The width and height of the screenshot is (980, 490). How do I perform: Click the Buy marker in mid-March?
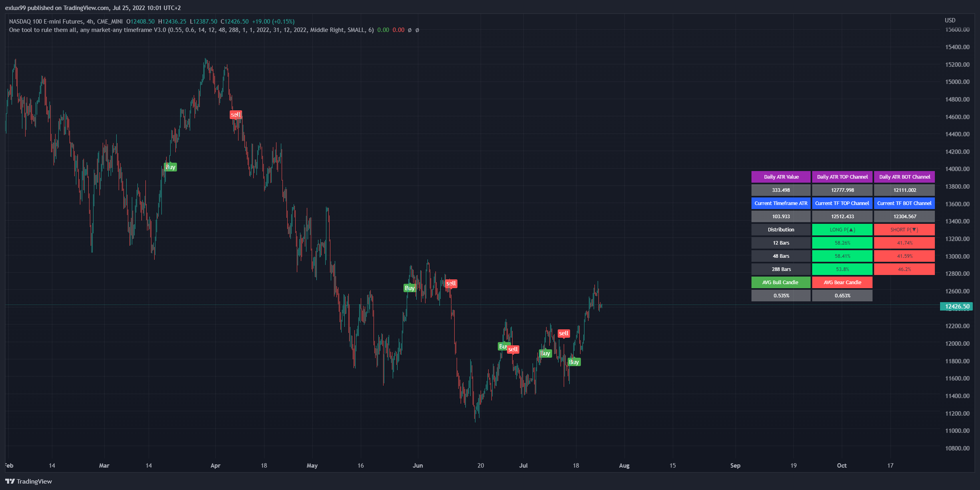pyautogui.click(x=171, y=167)
